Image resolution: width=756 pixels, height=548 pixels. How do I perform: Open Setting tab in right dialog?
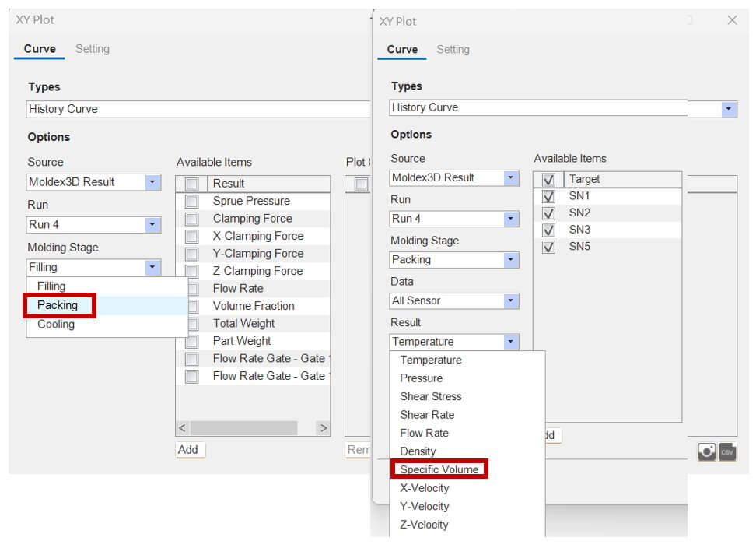[x=453, y=50]
